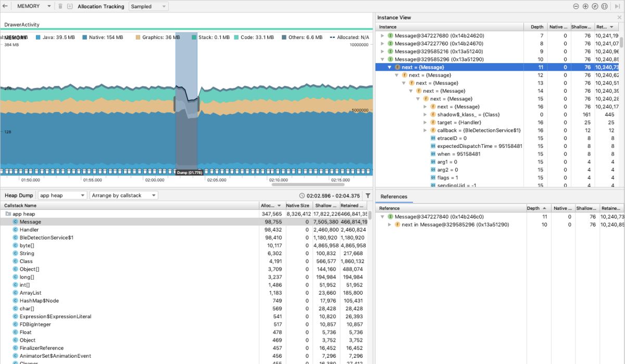Expand callback = {BleDetectionService$1} field
Image resolution: width=625 pixels, height=364 pixels.
pyautogui.click(x=425, y=130)
